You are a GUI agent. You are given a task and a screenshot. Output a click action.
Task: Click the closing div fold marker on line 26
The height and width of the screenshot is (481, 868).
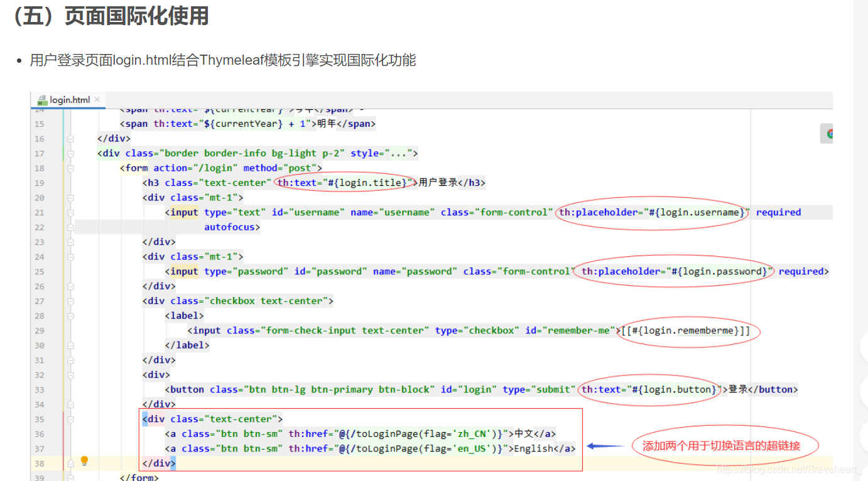pos(70,286)
